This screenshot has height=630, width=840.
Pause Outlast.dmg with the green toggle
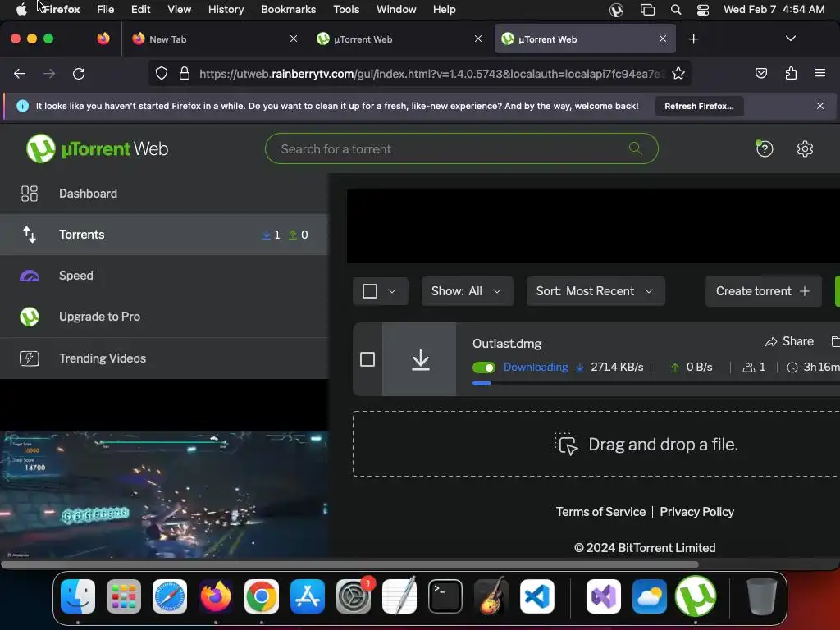(x=484, y=367)
